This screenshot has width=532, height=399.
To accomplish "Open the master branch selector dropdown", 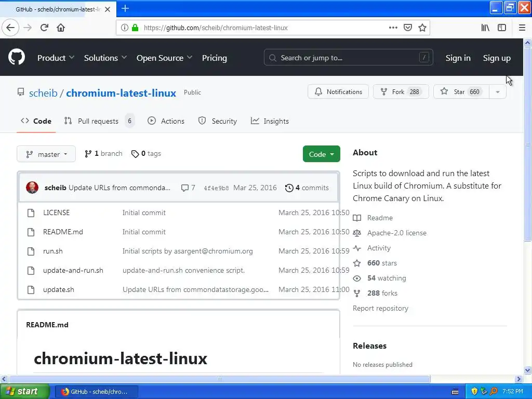I will click(46, 154).
